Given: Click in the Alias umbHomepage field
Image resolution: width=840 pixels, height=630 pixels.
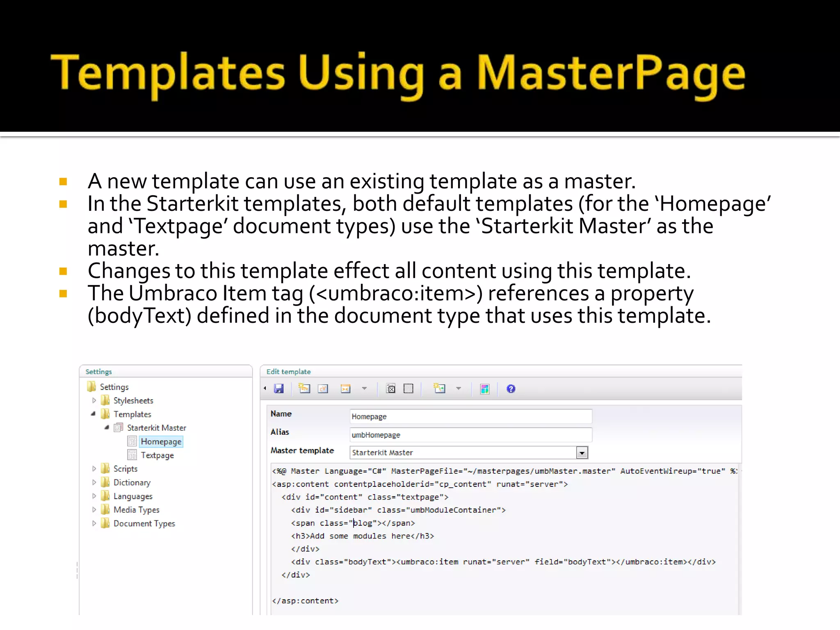Looking at the screenshot, I should pos(470,435).
